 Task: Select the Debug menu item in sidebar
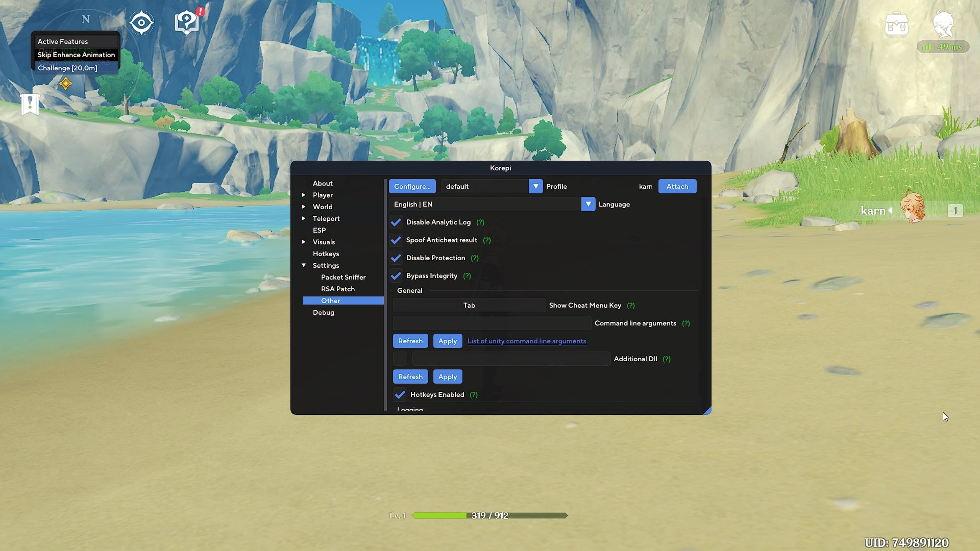click(323, 312)
